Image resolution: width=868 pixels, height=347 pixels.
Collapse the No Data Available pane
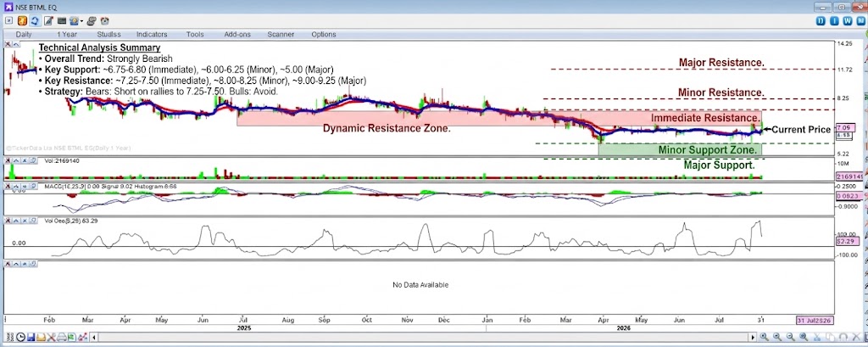pyautogui.click(x=16, y=264)
